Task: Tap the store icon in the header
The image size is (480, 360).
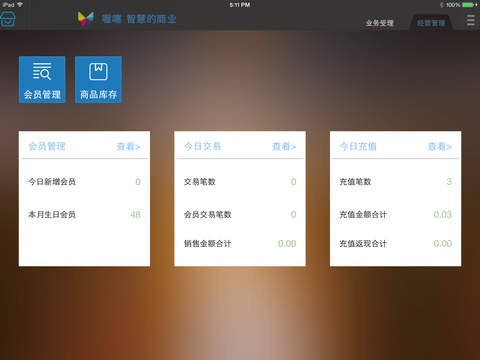Action: [8, 19]
